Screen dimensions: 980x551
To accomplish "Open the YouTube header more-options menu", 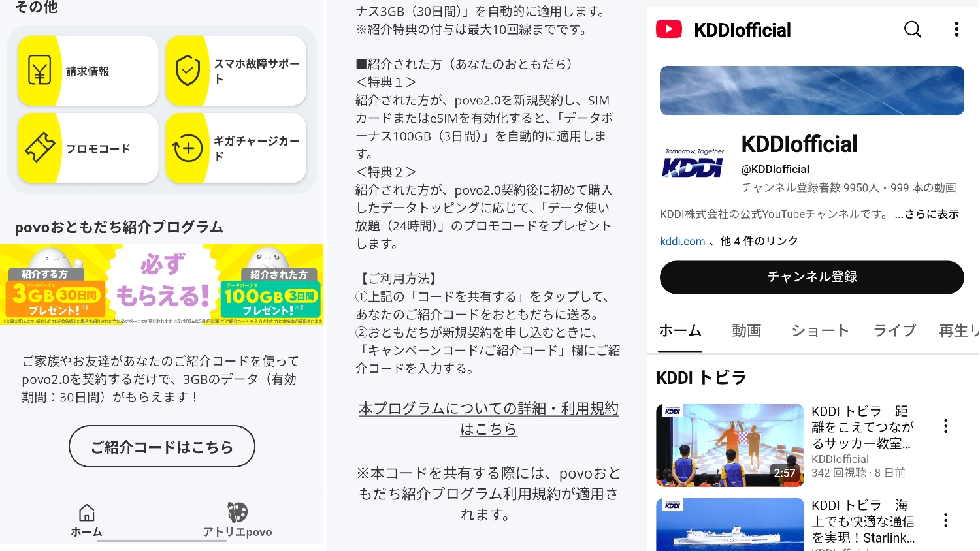I will 956,29.
